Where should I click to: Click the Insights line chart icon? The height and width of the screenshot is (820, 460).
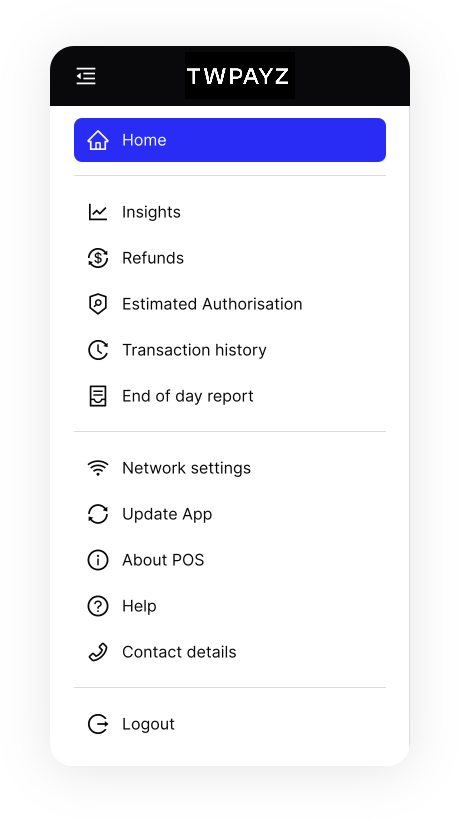click(x=98, y=212)
